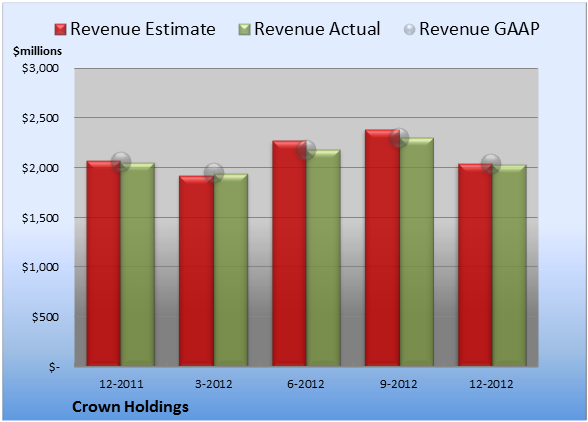588x422 pixels.
Task: Click the 'Crown Holdings' chart title
Action: point(130,407)
